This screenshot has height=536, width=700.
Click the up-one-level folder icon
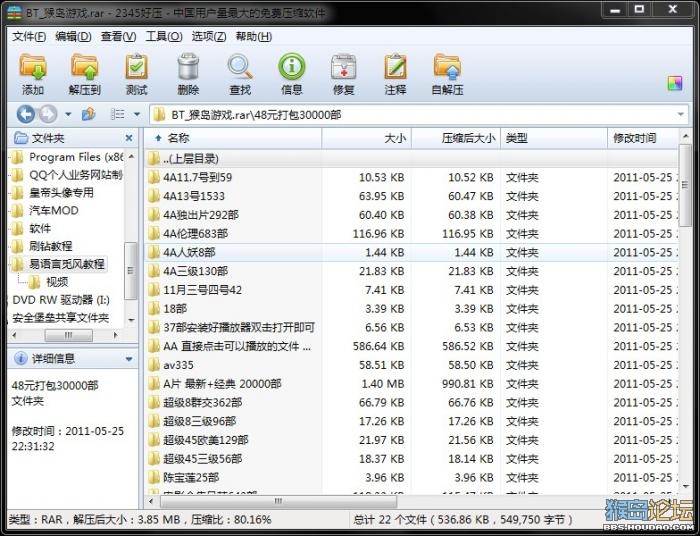(88, 114)
